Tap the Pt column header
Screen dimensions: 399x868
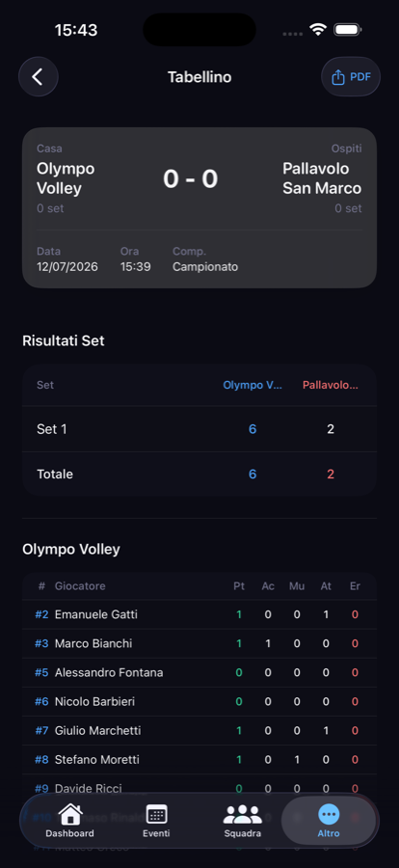coord(239,585)
